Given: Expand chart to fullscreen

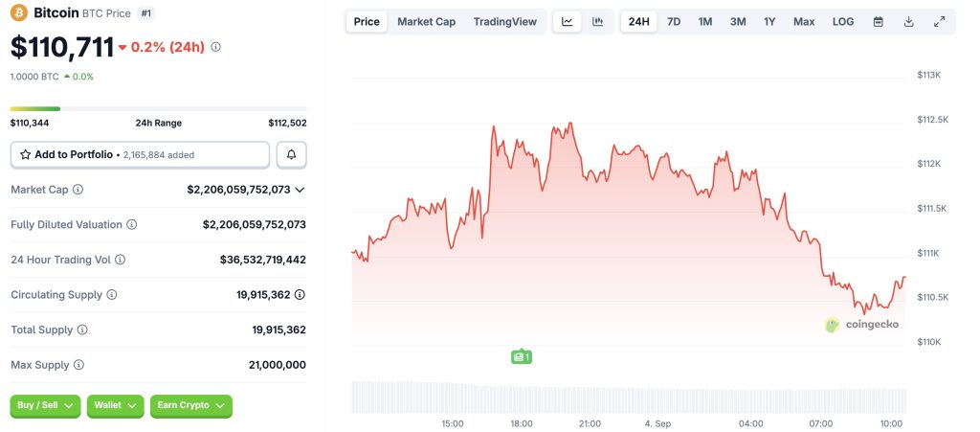Looking at the screenshot, I should (940, 22).
